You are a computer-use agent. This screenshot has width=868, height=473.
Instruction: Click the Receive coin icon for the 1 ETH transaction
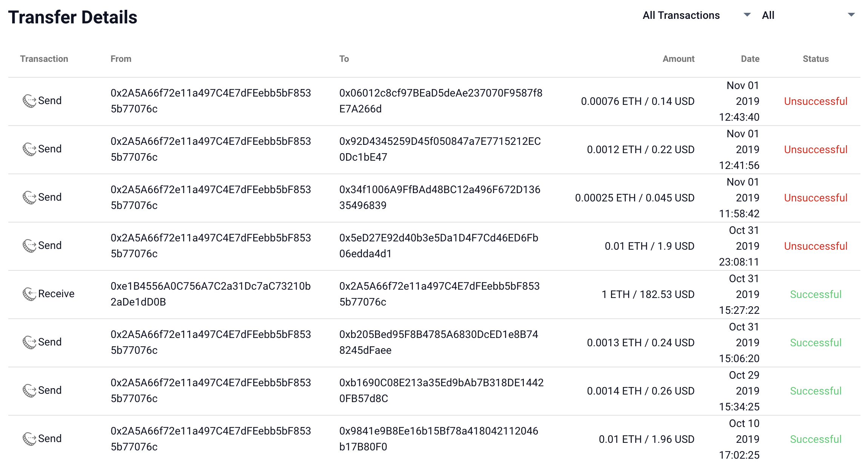[x=29, y=294]
